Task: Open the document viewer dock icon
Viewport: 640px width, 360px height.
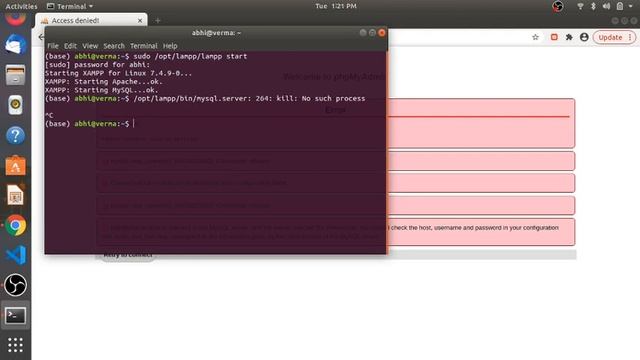Action: [x=15, y=195]
